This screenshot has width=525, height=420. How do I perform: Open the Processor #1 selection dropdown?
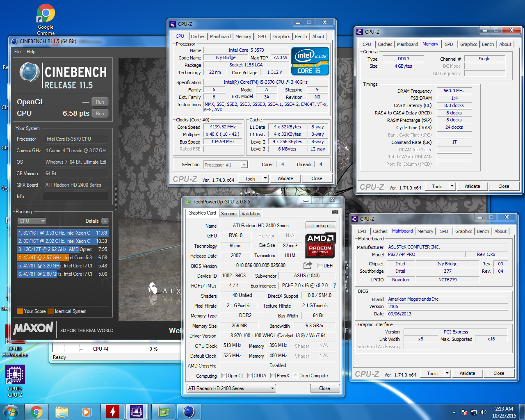click(226, 164)
